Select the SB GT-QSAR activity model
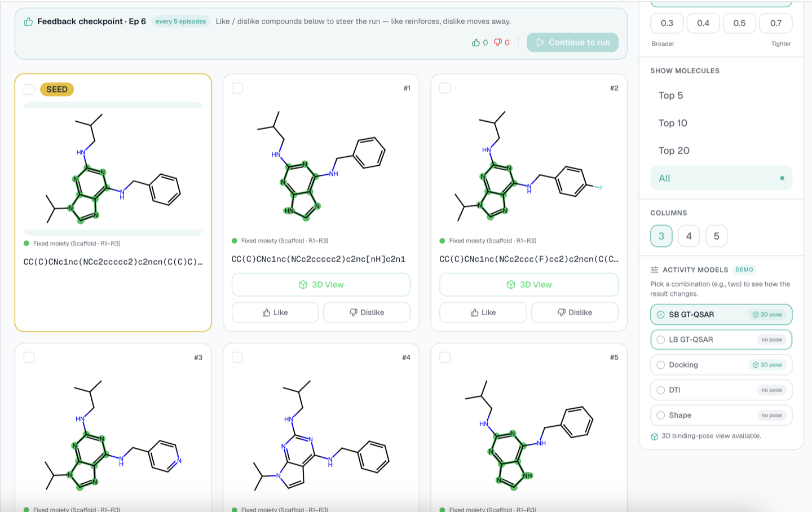Viewport: 812px width, 512px height. [721, 315]
